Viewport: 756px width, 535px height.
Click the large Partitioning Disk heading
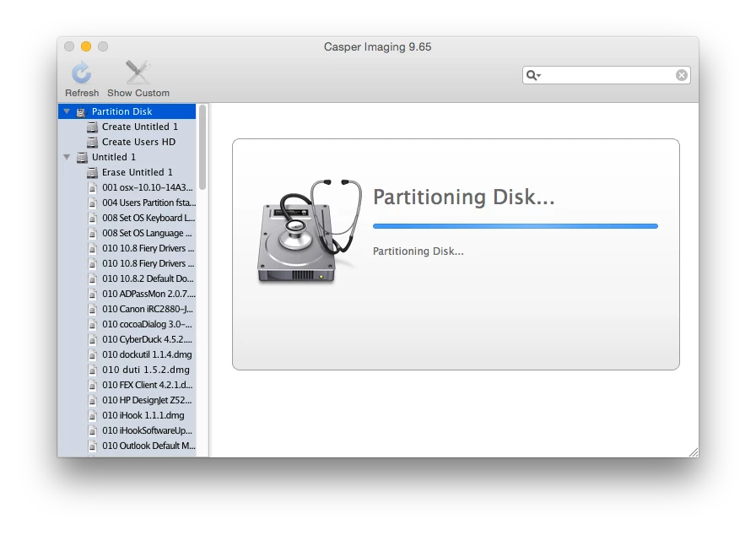tap(464, 197)
